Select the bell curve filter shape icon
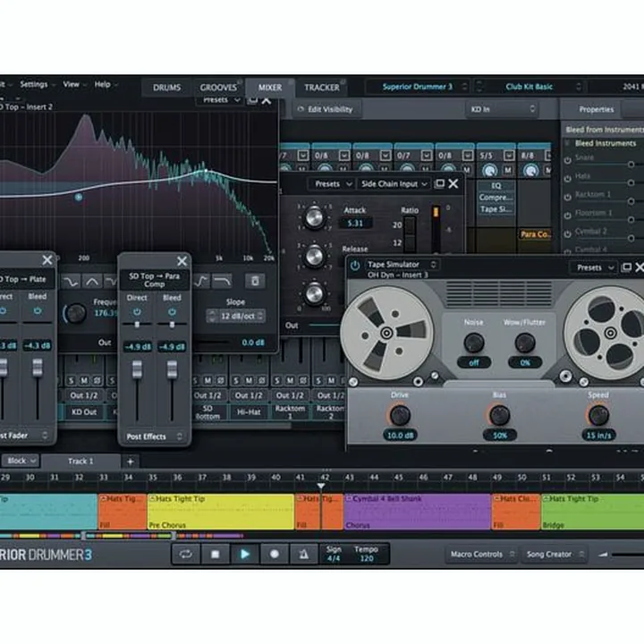This screenshot has width=644, height=644. [92, 282]
